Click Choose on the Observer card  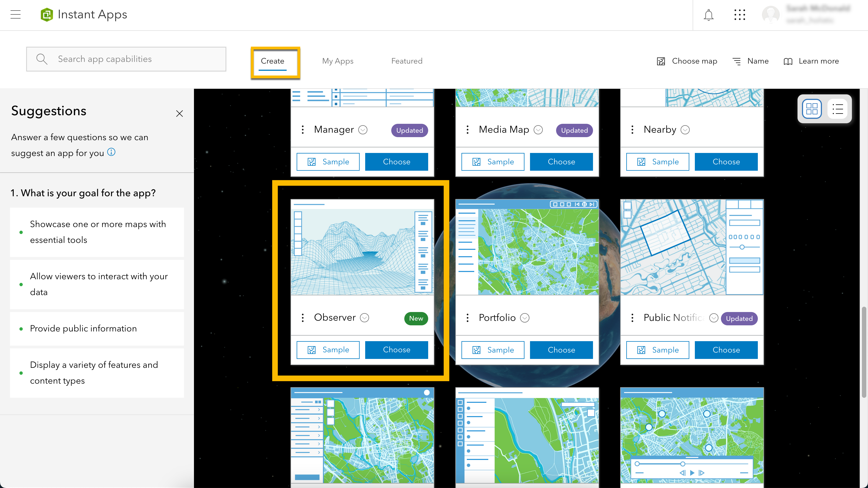click(x=396, y=350)
